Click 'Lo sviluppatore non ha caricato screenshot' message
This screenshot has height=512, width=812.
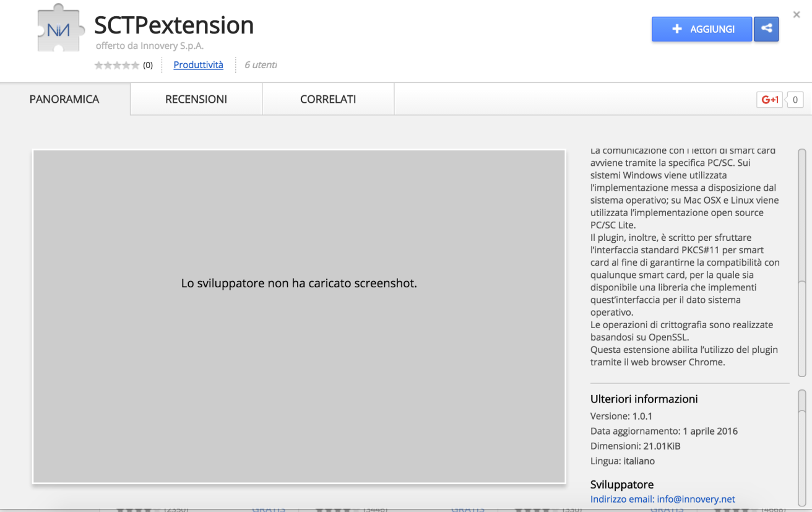pos(299,284)
